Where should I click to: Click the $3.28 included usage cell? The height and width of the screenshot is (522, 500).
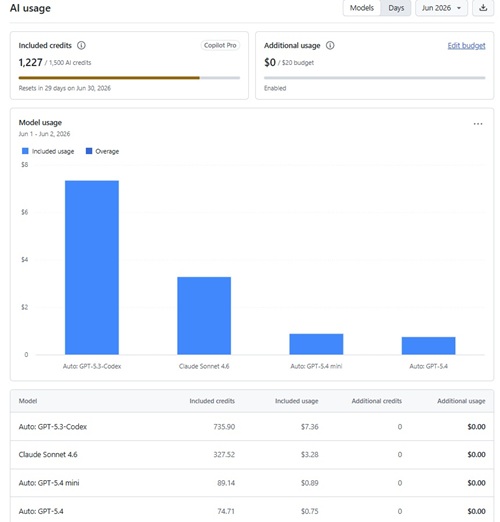point(310,455)
